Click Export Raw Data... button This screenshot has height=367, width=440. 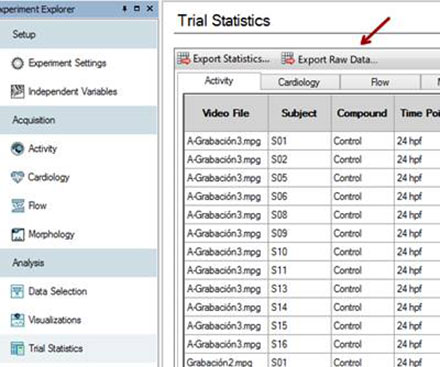point(330,59)
